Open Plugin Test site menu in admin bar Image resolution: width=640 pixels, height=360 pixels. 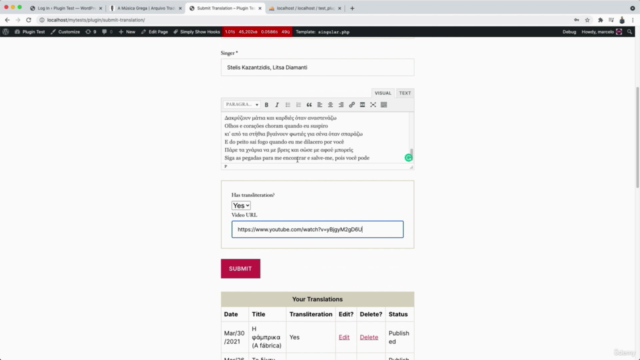pos(30,32)
